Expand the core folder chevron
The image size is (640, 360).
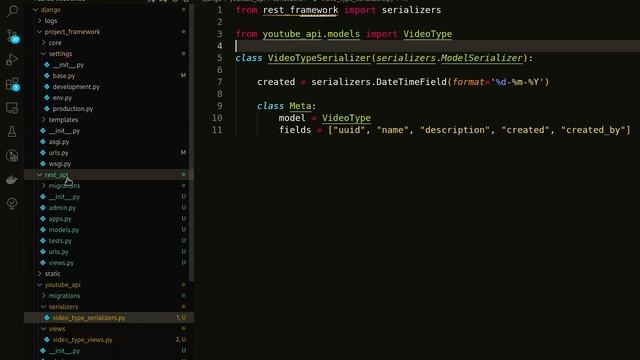44,42
